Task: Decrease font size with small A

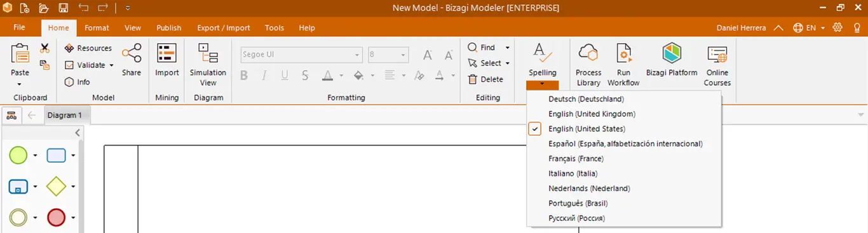Action: coord(449,55)
